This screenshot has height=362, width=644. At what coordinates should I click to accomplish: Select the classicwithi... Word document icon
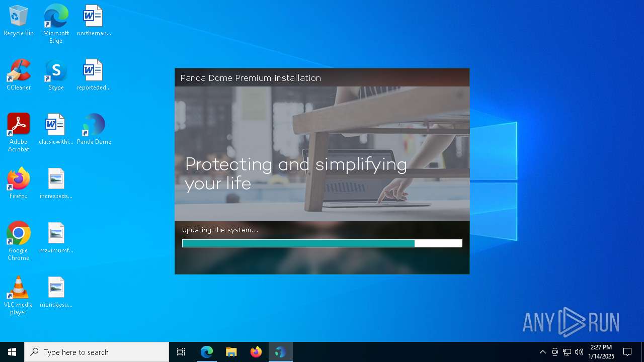pyautogui.click(x=56, y=130)
